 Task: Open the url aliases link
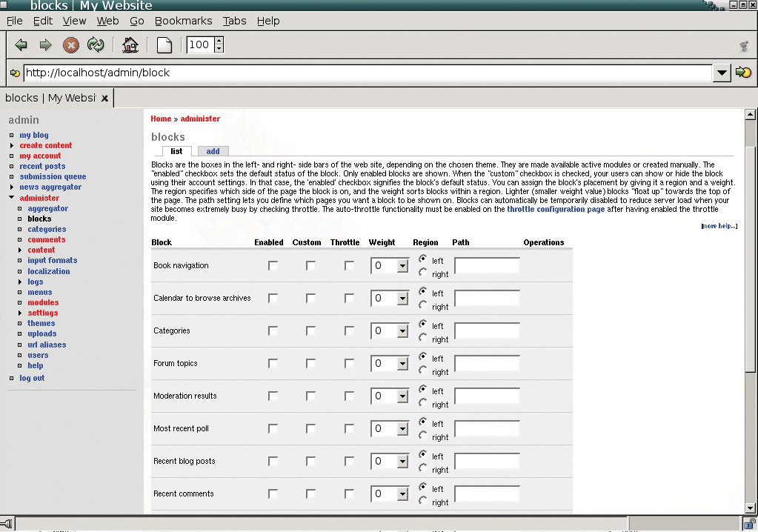pyautogui.click(x=47, y=345)
